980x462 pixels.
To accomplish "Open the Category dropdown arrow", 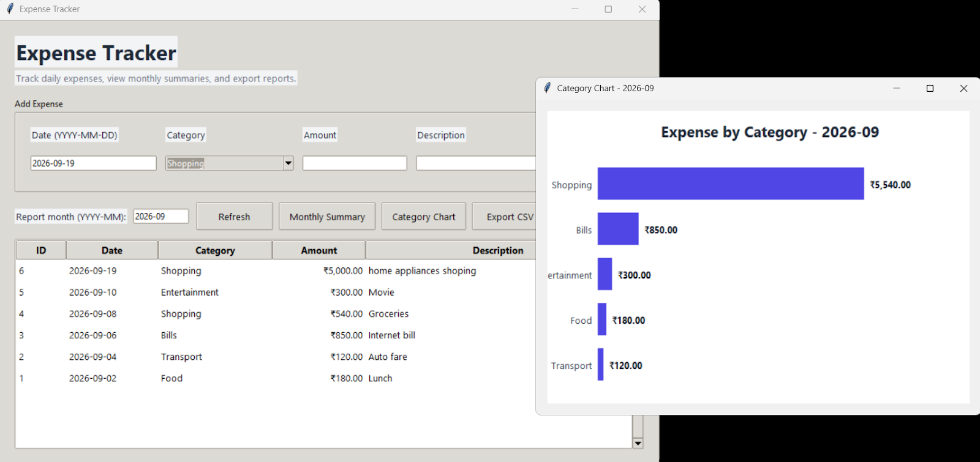I will coord(288,163).
